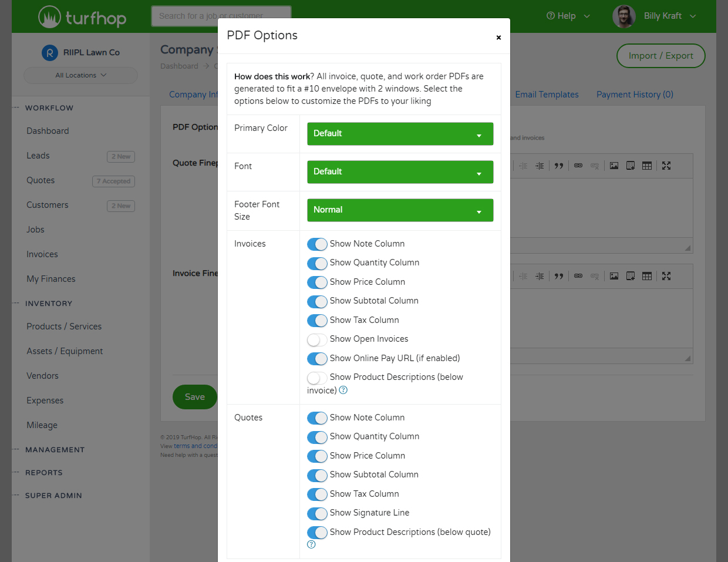This screenshot has height=562, width=728.
Task: Insert a link in the Quote Fineprint editor
Action: click(578, 166)
